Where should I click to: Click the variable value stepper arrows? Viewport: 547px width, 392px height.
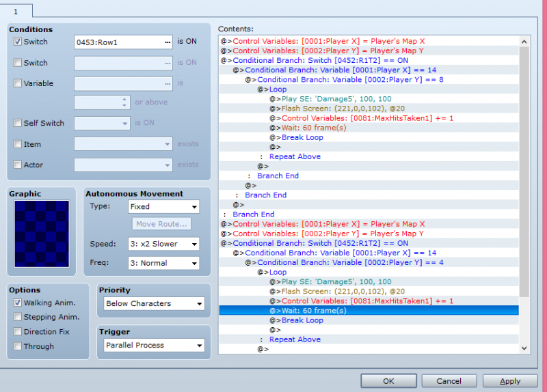tap(124, 102)
